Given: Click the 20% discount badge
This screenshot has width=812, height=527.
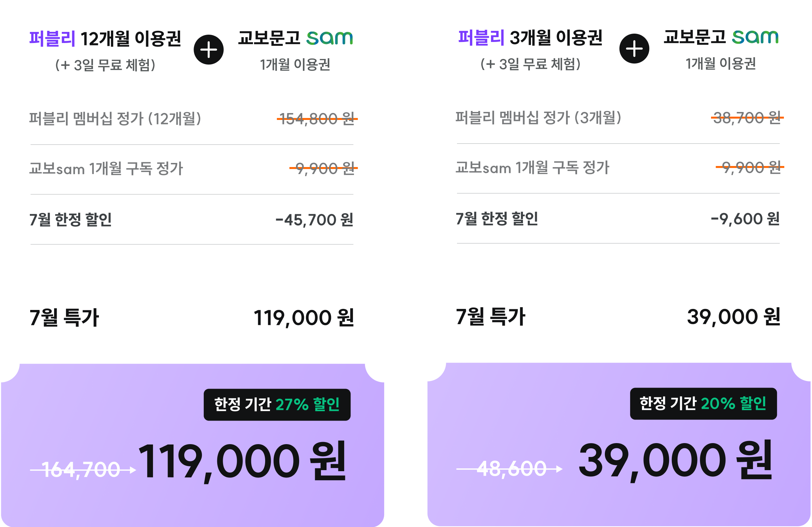Looking at the screenshot, I should 703,404.
